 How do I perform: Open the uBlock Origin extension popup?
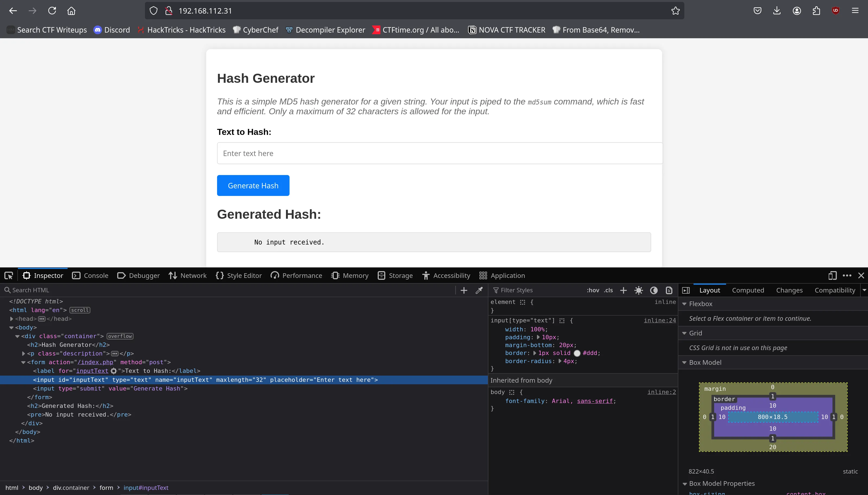tap(836, 11)
